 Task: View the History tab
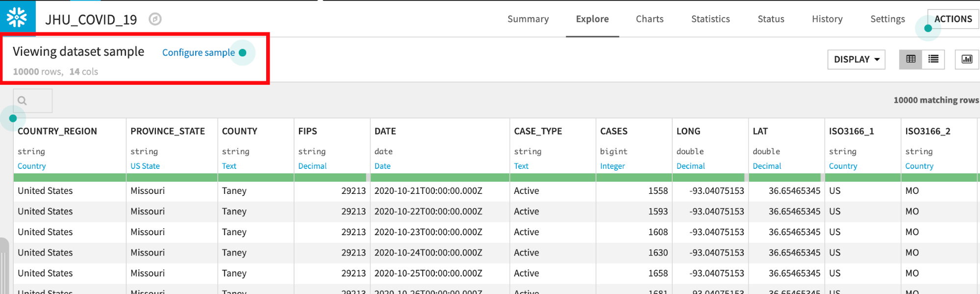[x=827, y=19]
